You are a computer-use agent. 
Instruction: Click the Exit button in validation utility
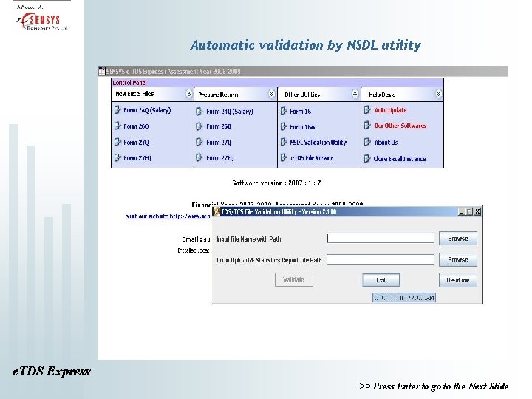(x=381, y=280)
